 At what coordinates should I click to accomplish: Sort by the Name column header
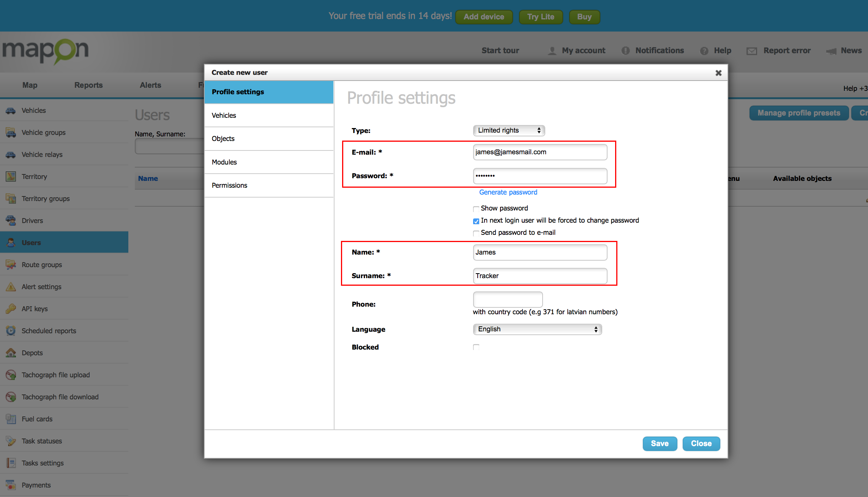tap(148, 179)
